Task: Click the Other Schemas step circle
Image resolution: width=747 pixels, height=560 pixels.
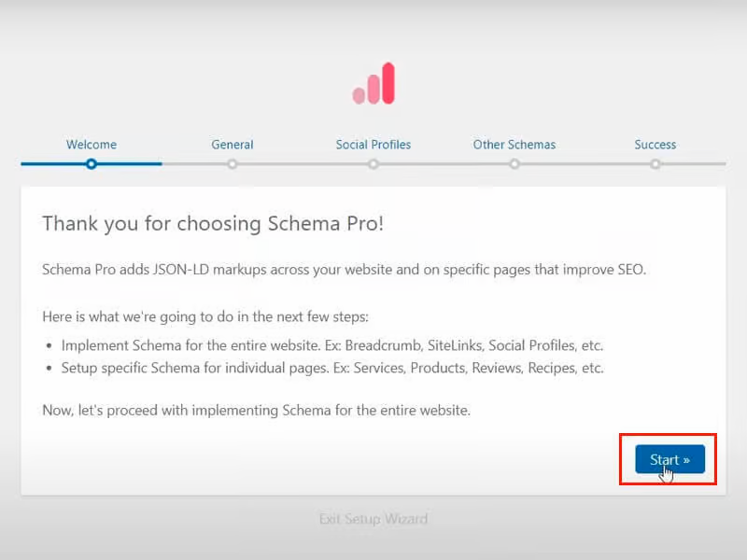Action: coord(514,164)
